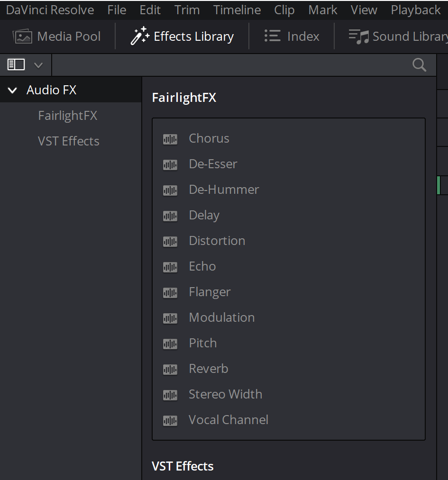448x480 pixels.
Task: Select the De-Hummer effect name
Action: point(224,190)
